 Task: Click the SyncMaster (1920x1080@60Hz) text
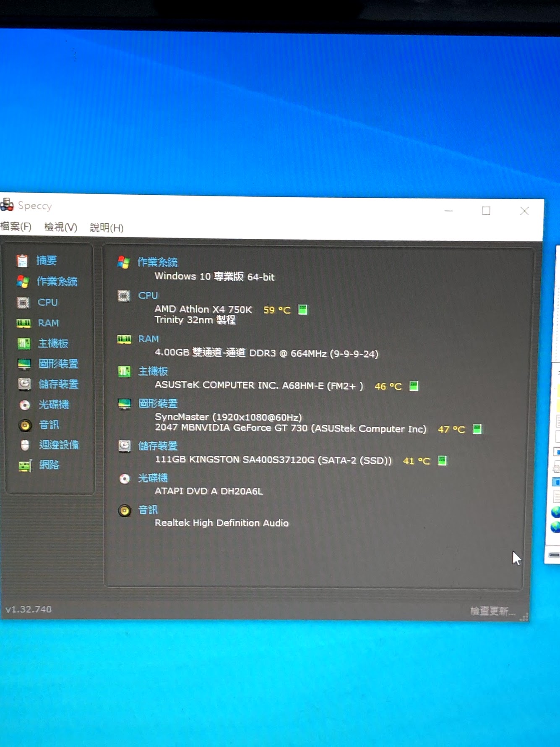228,417
